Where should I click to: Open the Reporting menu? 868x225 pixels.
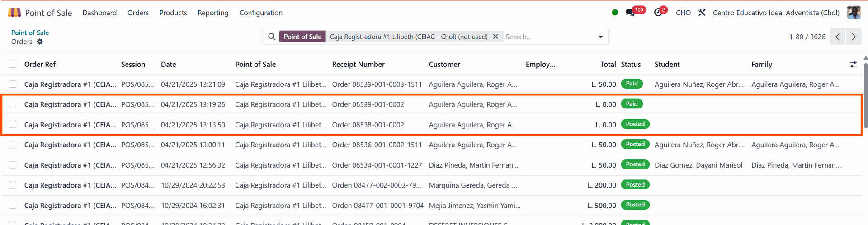point(213,13)
